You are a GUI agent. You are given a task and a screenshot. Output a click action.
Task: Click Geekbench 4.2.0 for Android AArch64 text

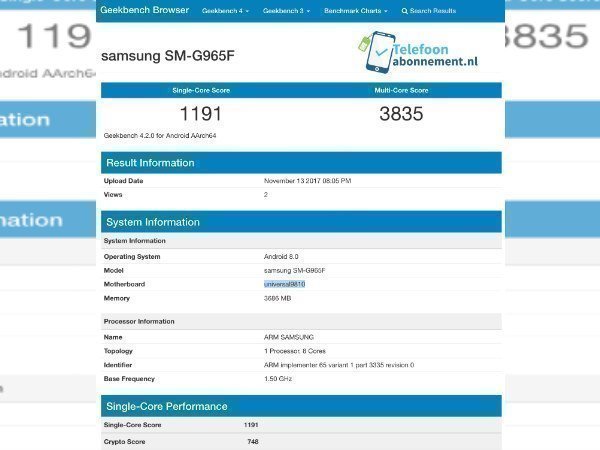[160, 135]
